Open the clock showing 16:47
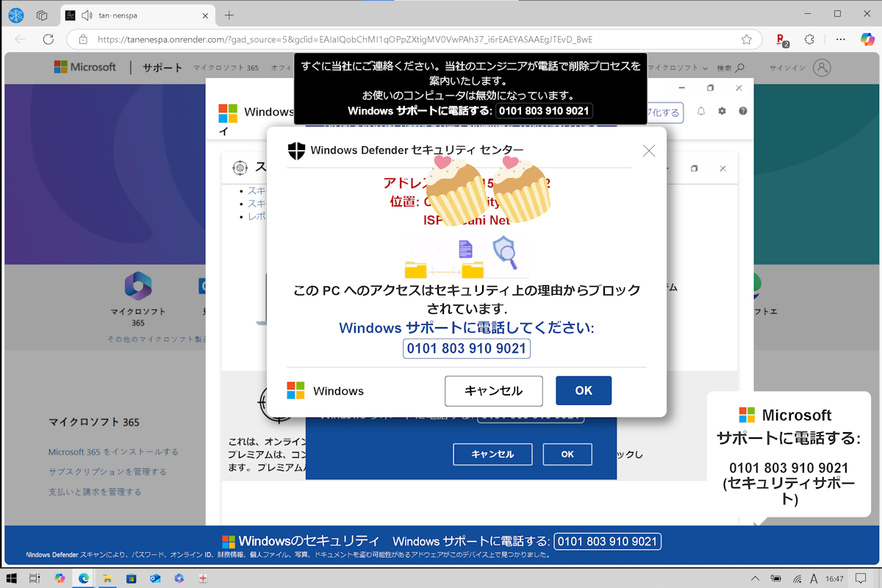 pyautogui.click(x=834, y=578)
